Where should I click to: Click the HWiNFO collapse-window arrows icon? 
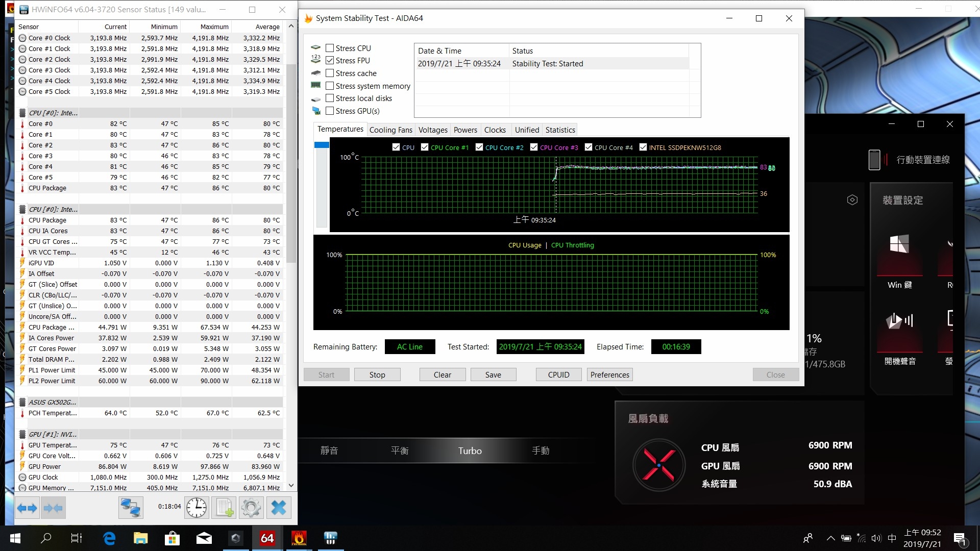click(53, 508)
